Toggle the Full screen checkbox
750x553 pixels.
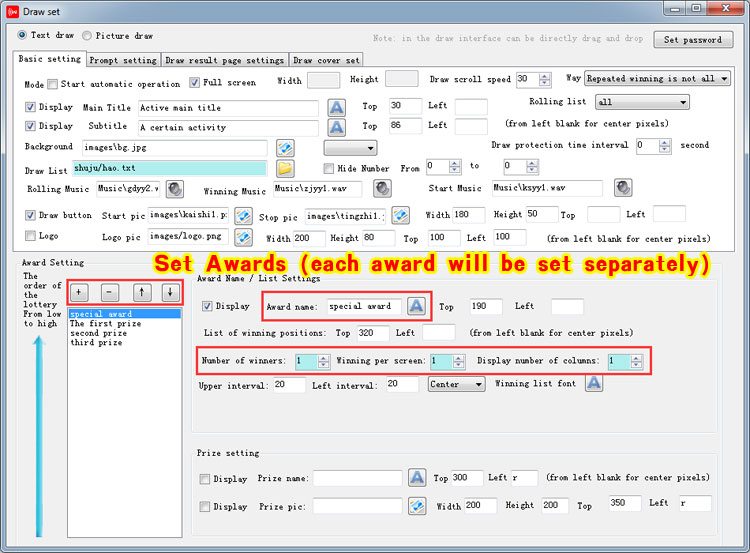[x=196, y=83]
